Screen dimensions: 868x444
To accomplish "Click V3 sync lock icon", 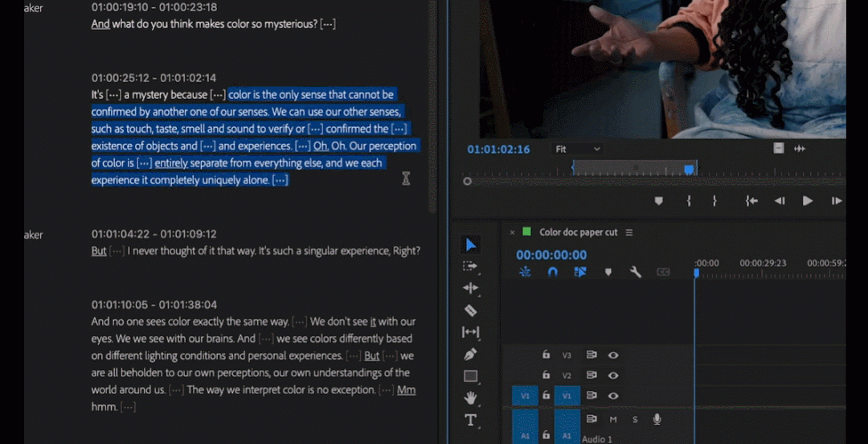I will (x=592, y=355).
